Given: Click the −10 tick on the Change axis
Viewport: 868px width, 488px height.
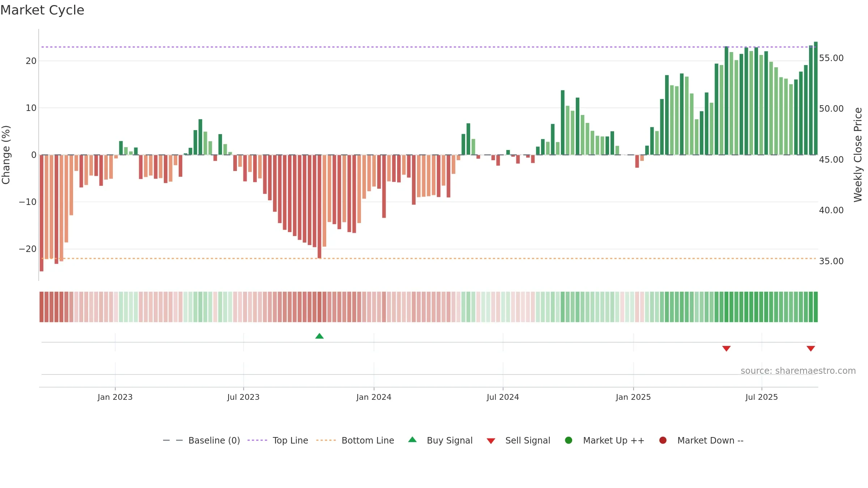Looking at the screenshot, I should click(x=28, y=202).
